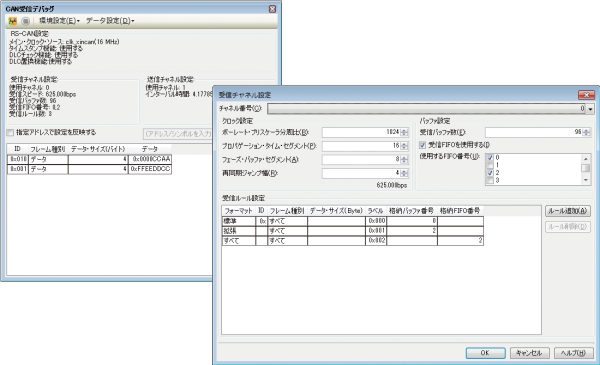Click the frame type すべて cell in the 拡張 row
The width and height of the screenshot is (600, 365).
(287, 231)
